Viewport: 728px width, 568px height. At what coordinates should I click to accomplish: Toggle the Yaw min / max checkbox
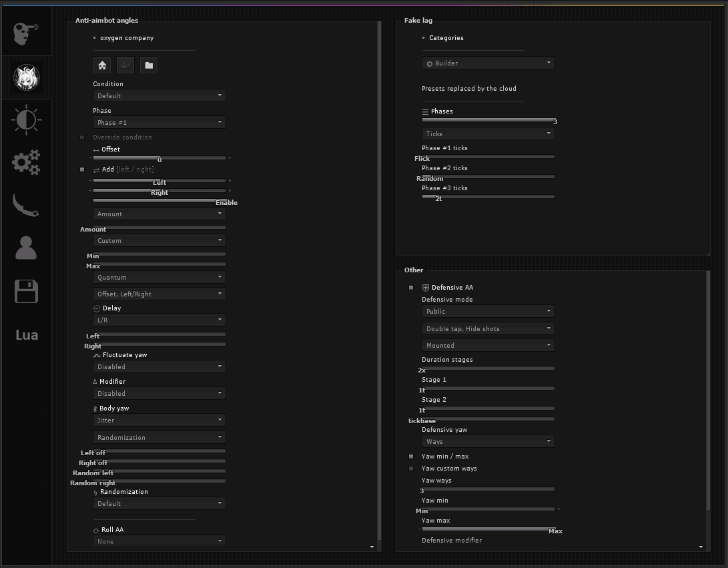point(411,457)
